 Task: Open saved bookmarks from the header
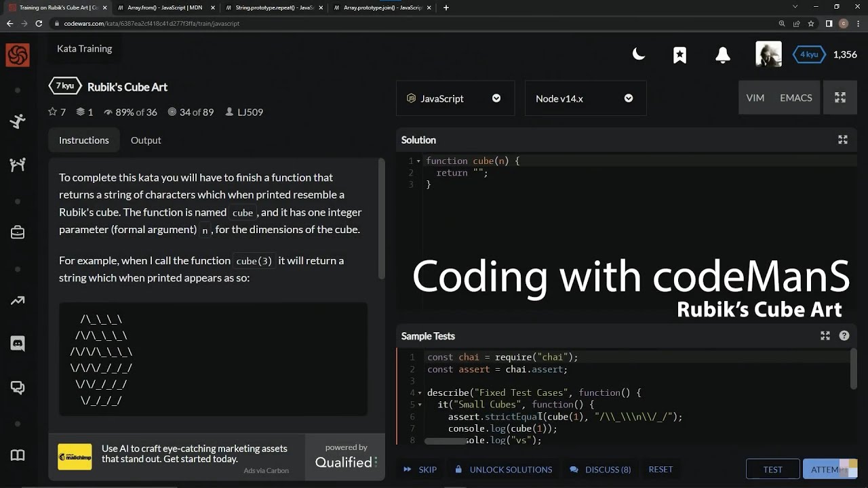coord(679,55)
